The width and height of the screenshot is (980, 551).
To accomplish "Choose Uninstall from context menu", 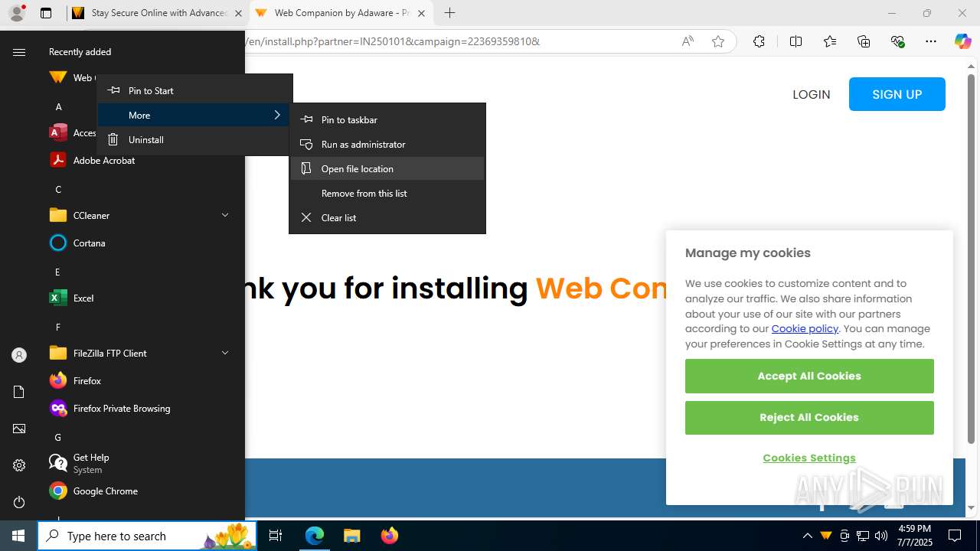I will coord(195,139).
